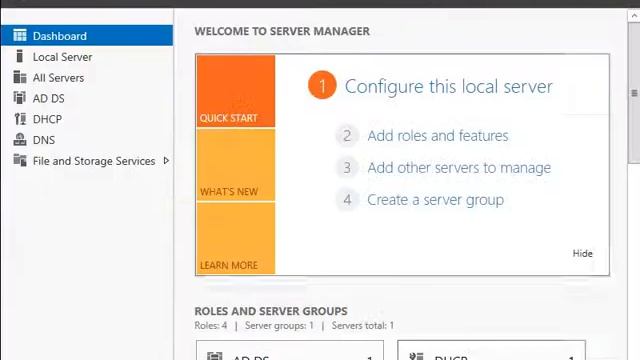Open the Dashboard page
This screenshot has height=360, width=640.
[87, 36]
